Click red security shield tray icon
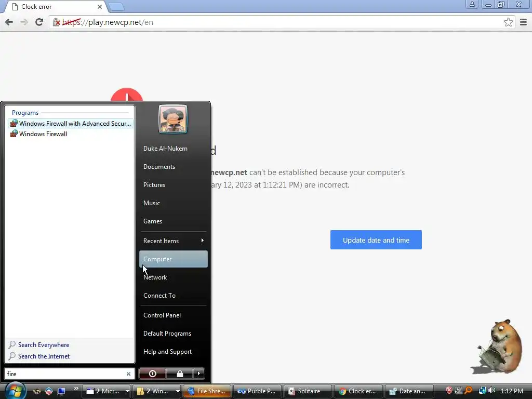This screenshot has width=532, height=399. tap(449, 390)
